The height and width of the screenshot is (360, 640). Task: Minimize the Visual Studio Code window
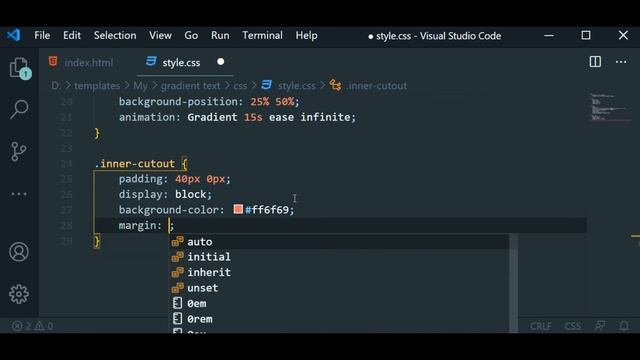[x=549, y=36]
